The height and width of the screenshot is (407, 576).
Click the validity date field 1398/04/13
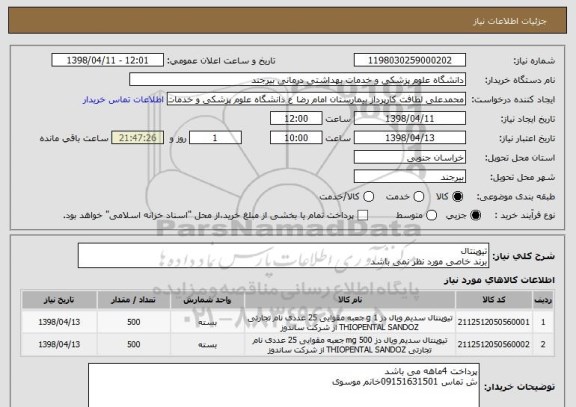point(410,138)
